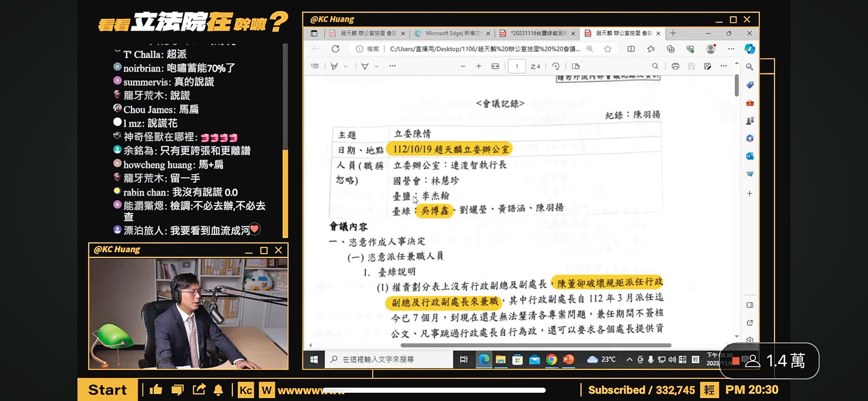This screenshot has width=868, height=401.
Task: Expand hidden system tray icons chevron
Action: [x=629, y=360]
